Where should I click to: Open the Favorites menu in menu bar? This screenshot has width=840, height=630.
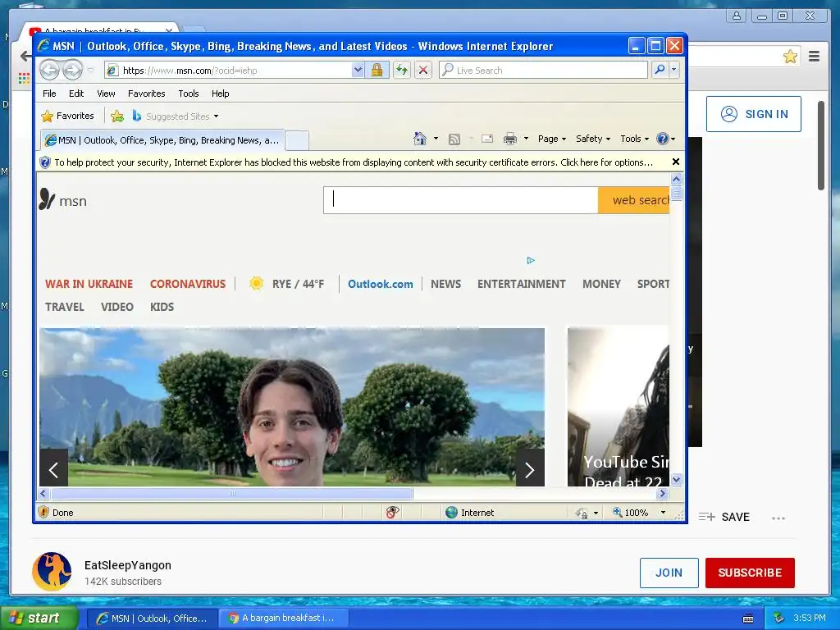pyautogui.click(x=146, y=94)
